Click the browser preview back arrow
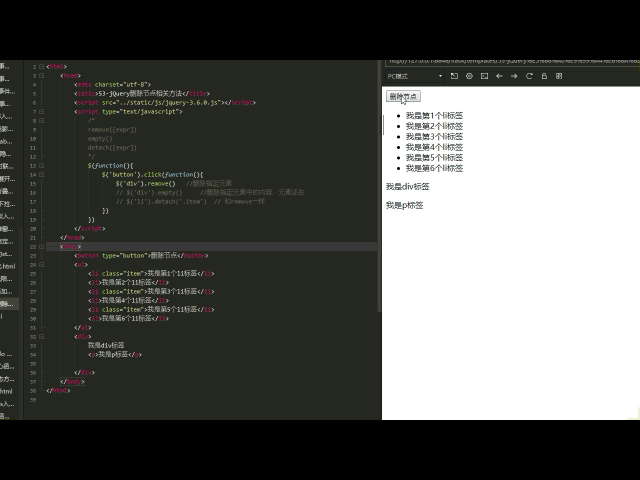This screenshot has width=640, height=480. coord(499,76)
